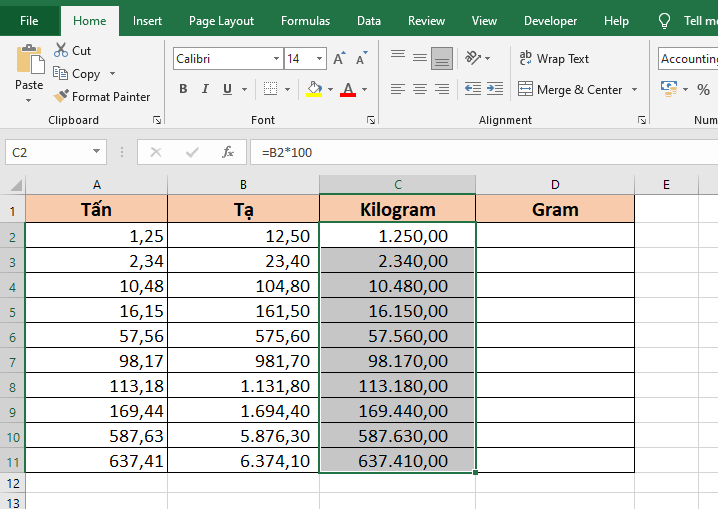
Task: Expand the font size dropdown
Action: coord(319,59)
